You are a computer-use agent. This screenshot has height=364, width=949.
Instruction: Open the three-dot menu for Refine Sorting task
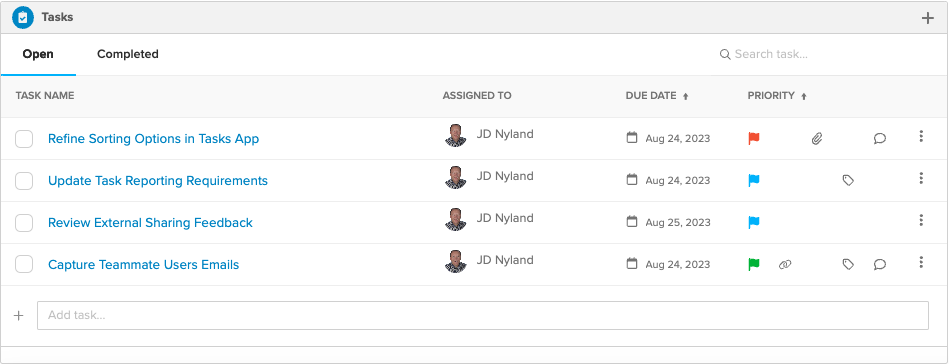tap(921, 136)
